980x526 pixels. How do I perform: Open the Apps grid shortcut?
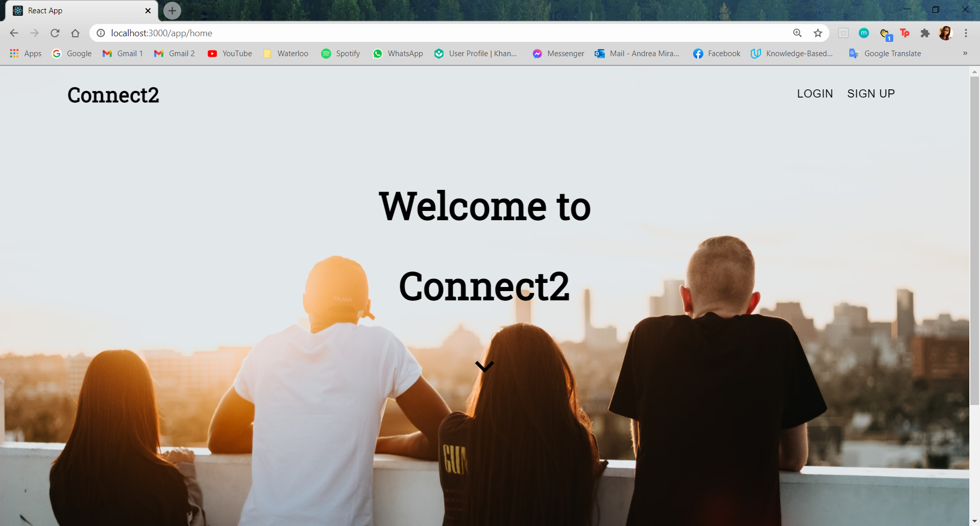click(x=26, y=54)
